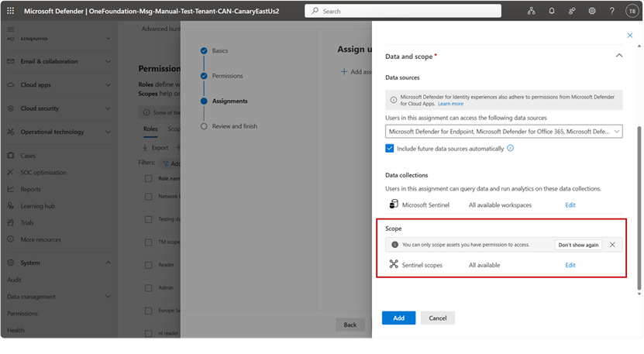The width and height of the screenshot is (644, 354).
Task: Check the Testing role row checkbox
Action: [148, 220]
